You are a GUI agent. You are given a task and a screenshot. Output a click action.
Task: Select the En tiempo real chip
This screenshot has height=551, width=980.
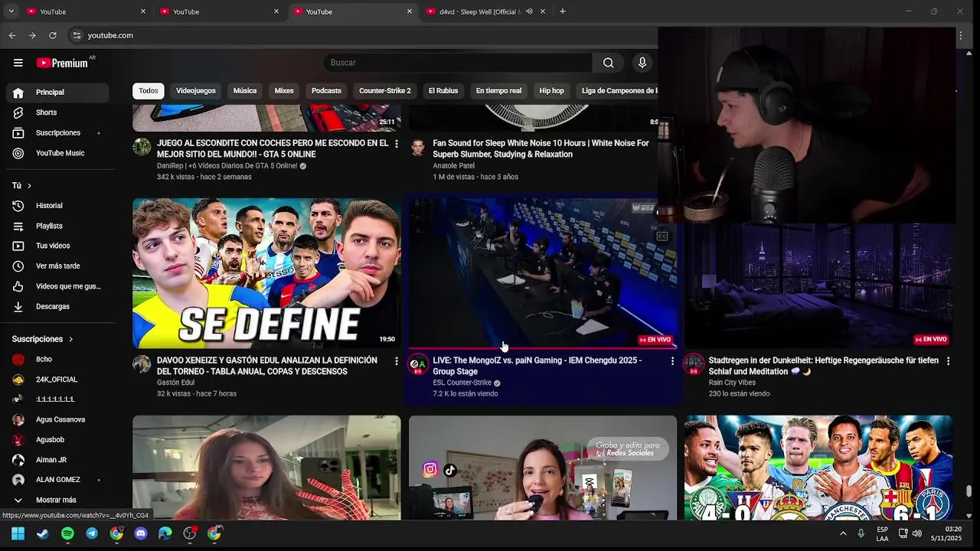click(x=498, y=91)
